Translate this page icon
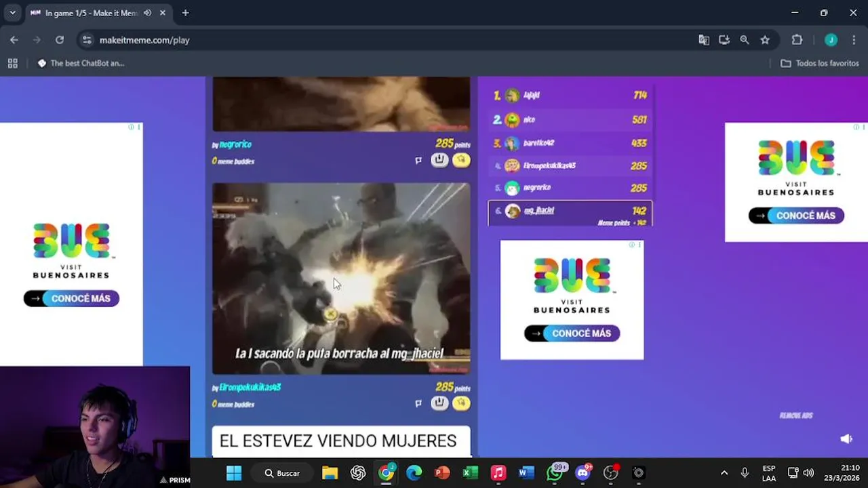 [x=704, y=40]
